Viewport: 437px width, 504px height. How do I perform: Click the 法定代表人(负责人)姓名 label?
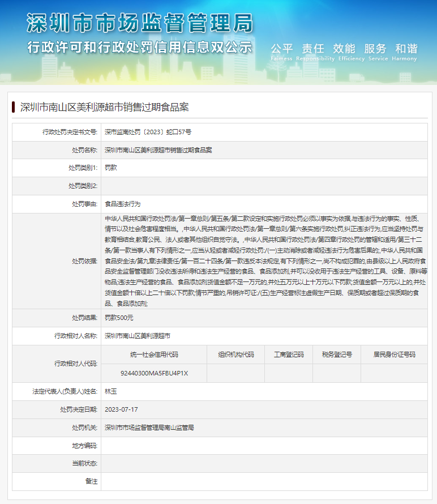pyautogui.click(x=65, y=391)
